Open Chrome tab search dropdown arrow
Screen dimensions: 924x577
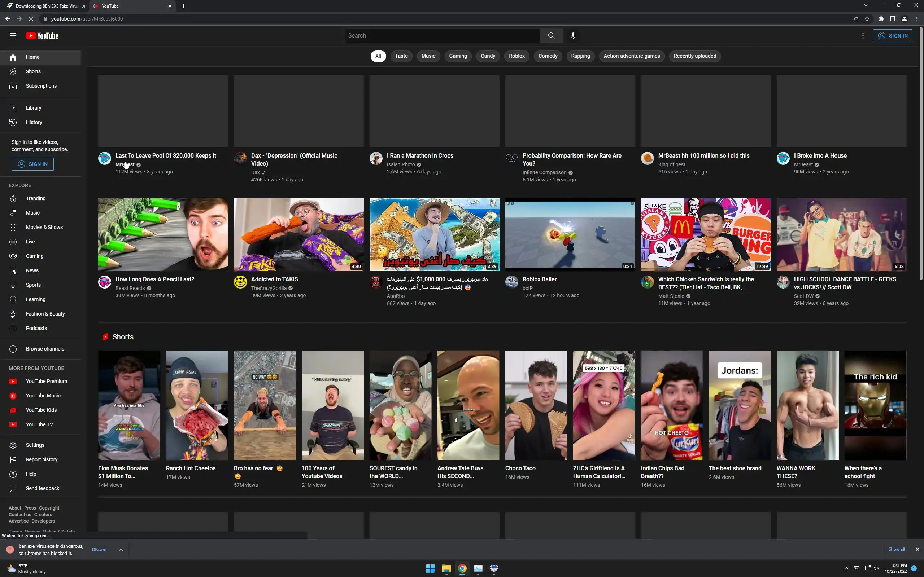(866, 5)
